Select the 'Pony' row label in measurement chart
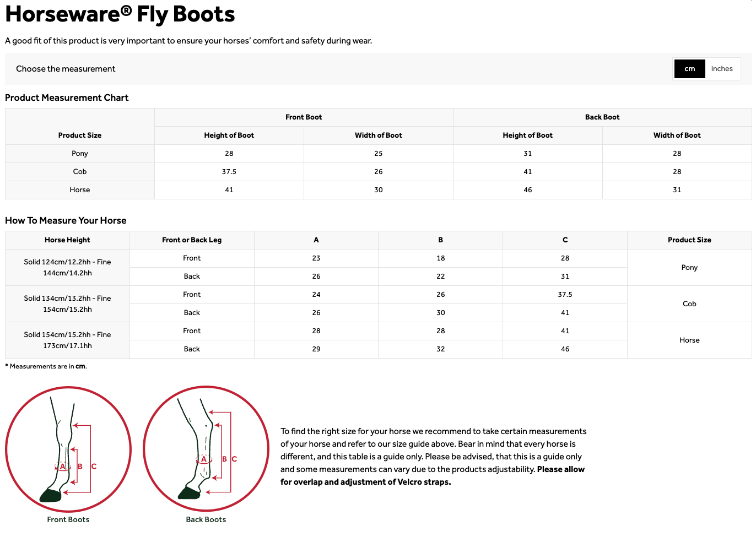 tap(80, 154)
